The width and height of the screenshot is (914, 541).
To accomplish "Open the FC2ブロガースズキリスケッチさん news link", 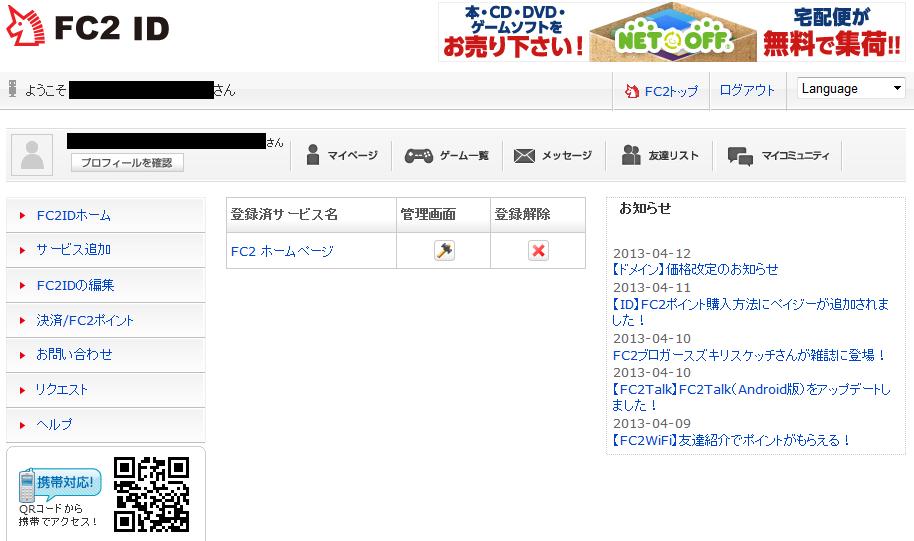I will tap(749, 355).
